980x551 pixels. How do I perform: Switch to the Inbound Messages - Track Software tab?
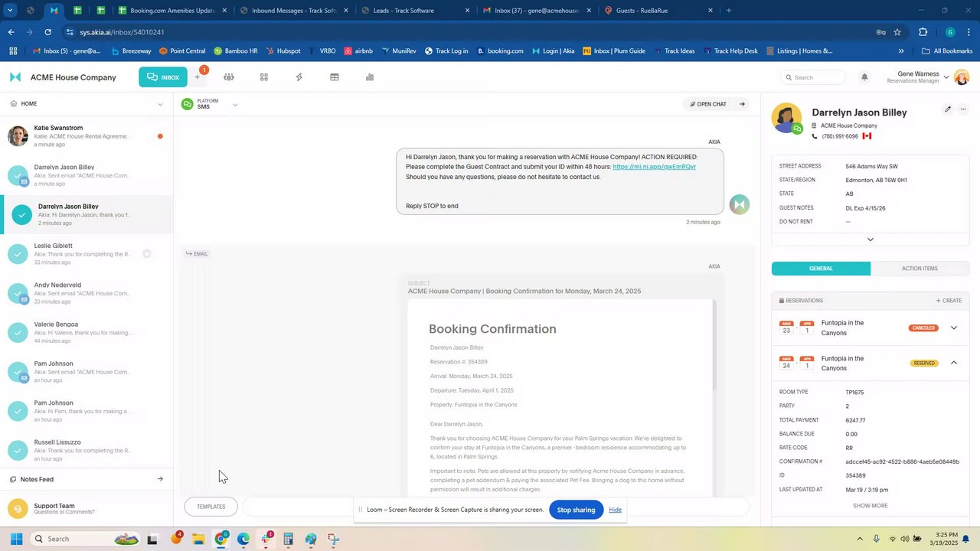pos(292,11)
